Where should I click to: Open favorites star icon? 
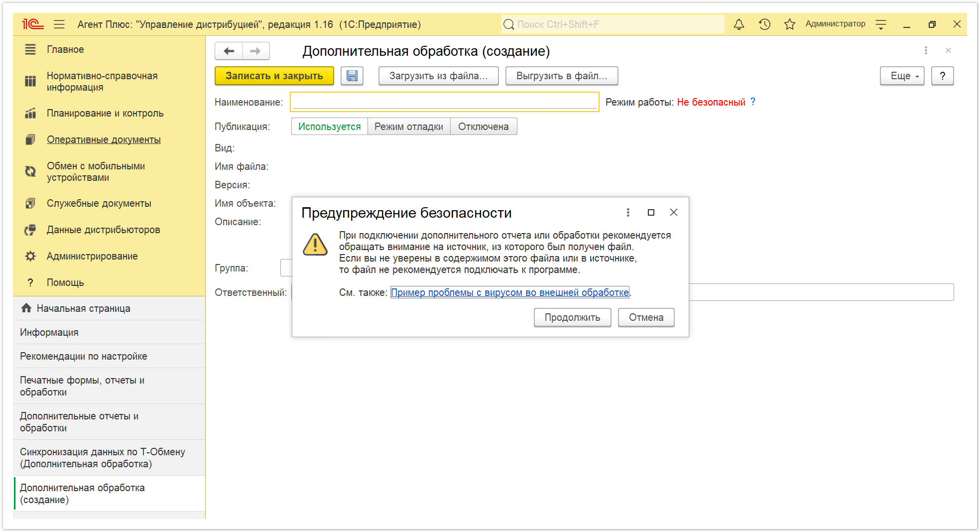click(789, 24)
